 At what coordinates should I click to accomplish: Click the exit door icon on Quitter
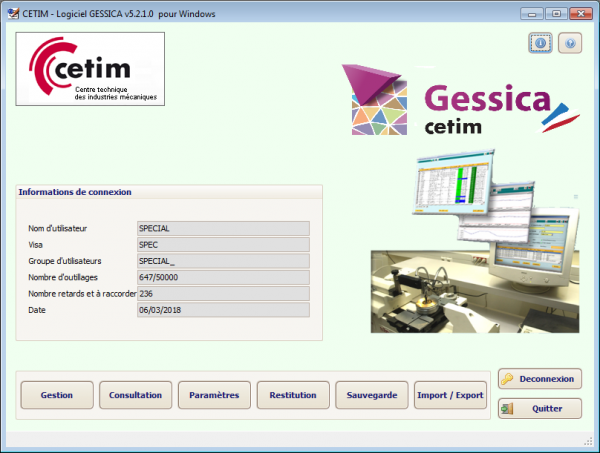tap(507, 409)
